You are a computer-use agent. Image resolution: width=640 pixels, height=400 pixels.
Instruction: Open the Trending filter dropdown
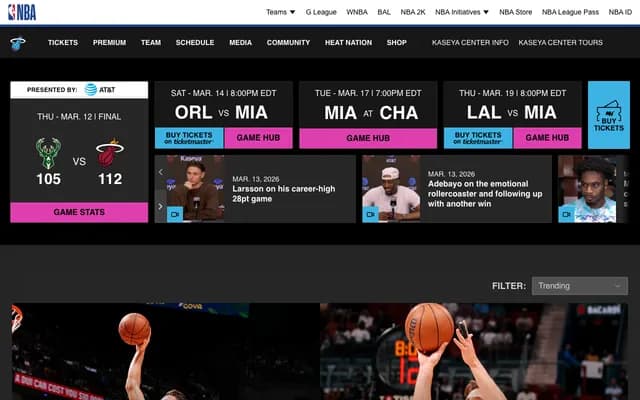[x=580, y=286]
